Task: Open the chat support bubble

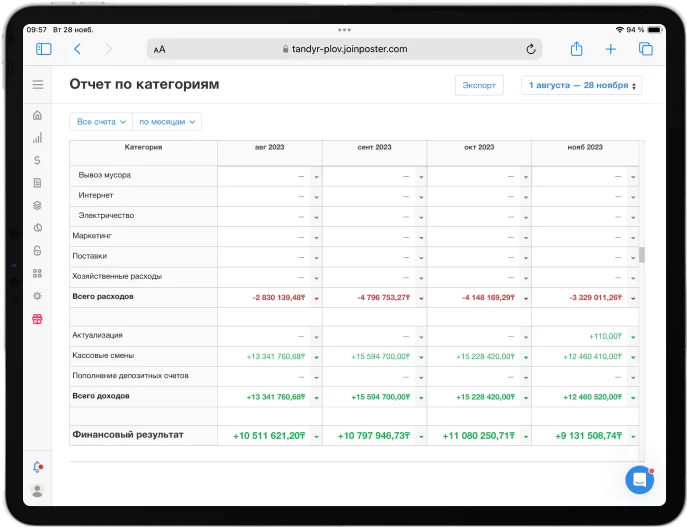Action: pyautogui.click(x=639, y=480)
